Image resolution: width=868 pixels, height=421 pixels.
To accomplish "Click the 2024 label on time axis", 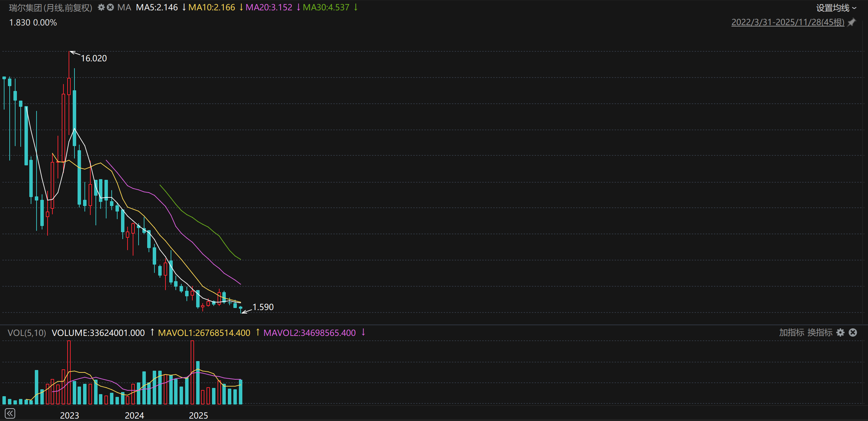I will [x=134, y=415].
